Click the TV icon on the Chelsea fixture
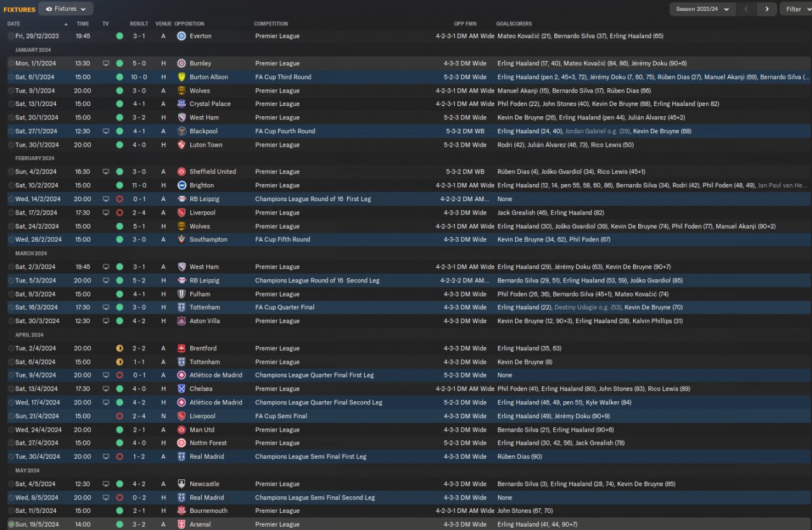The width and height of the screenshot is (812, 530). pos(106,389)
